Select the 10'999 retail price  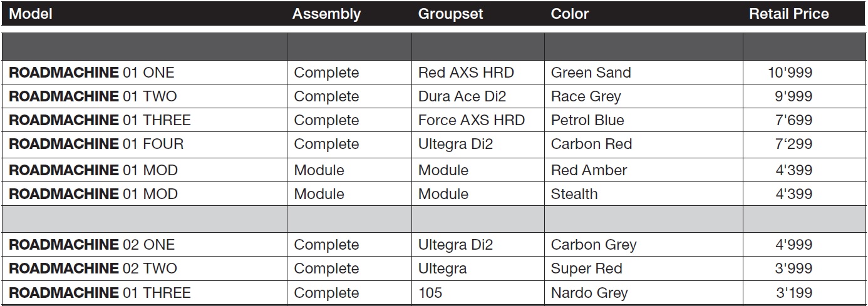click(x=790, y=73)
